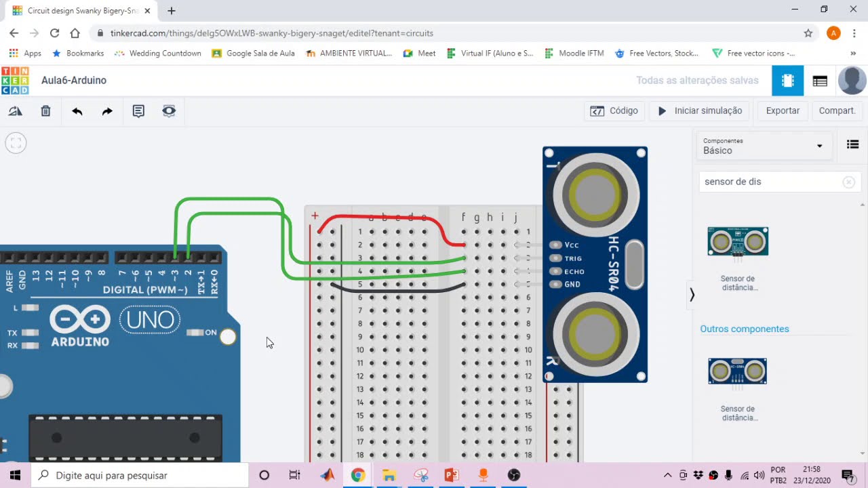Open the Moodle IFTM bookmark

(574, 53)
